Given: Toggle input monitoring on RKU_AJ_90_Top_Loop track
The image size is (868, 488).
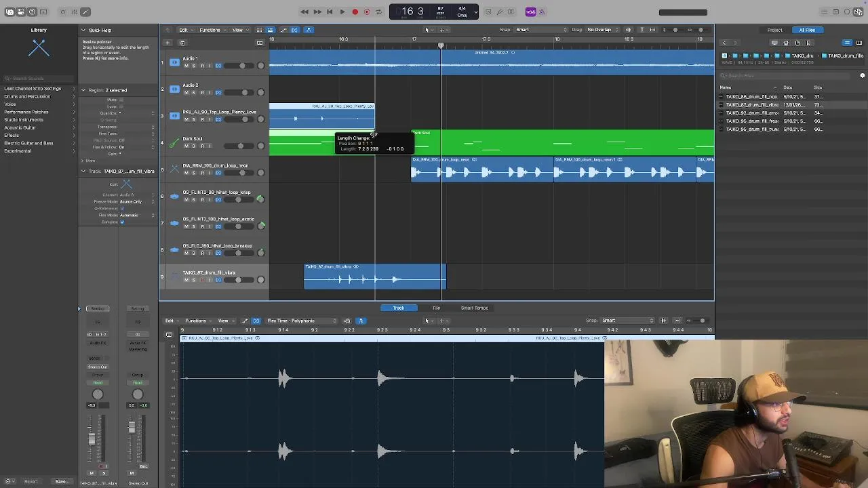Looking at the screenshot, I should [210, 119].
